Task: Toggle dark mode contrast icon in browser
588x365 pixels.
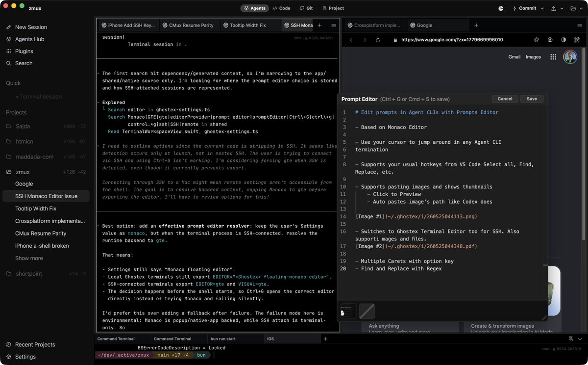Action: click(563, 40)
